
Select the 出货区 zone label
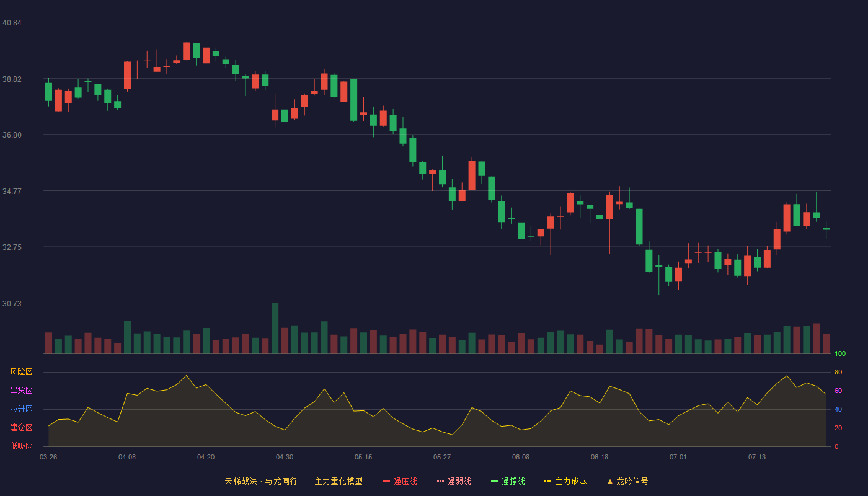(21, 391)
